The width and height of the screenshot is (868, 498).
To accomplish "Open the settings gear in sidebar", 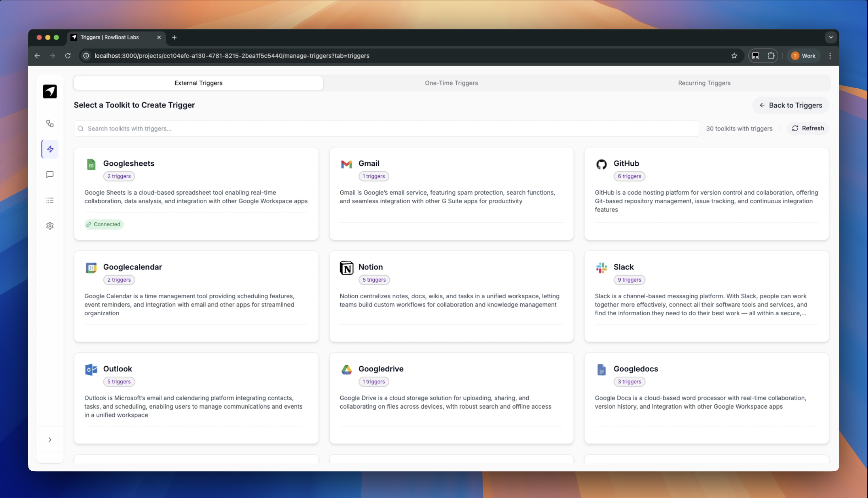I will (50, 226).
